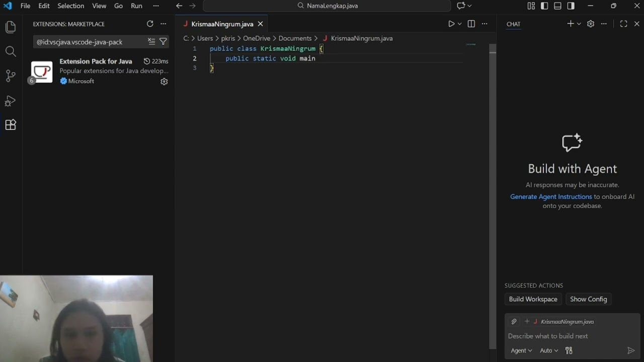644x362 pixels.
Task: Open editor more actions menu
Action: 485,24
